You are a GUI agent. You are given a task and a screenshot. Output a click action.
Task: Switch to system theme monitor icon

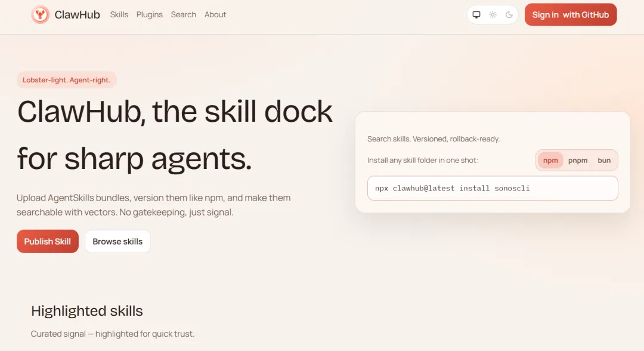(x=476, y=15)
